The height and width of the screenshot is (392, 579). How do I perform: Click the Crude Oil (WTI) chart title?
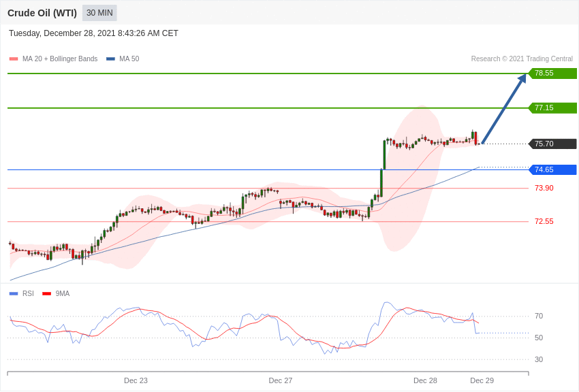tap(42, 13)
